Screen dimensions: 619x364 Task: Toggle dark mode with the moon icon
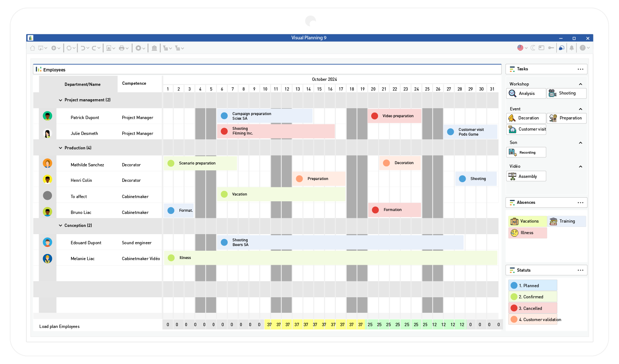point(533,48)
